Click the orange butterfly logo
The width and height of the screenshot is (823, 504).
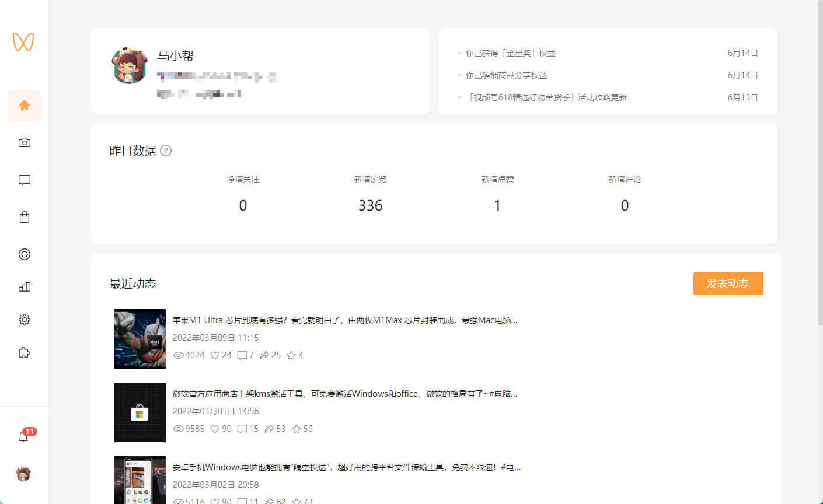(23, 41)
